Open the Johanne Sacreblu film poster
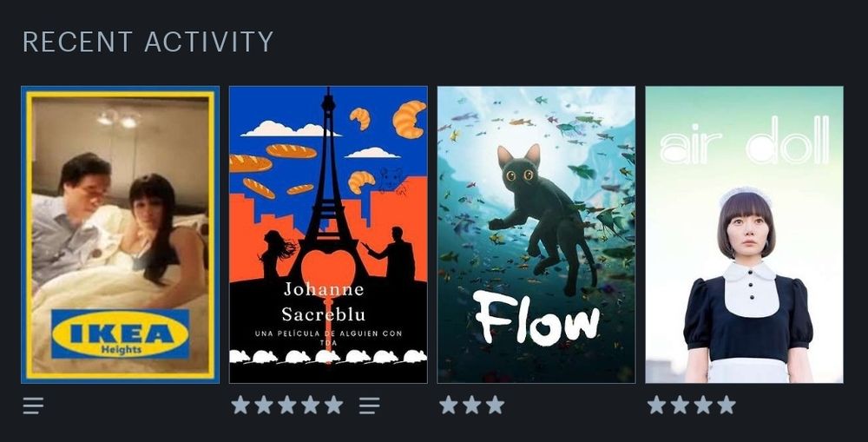The width and height of the screenshot is (868, 442). coord(328,234)
